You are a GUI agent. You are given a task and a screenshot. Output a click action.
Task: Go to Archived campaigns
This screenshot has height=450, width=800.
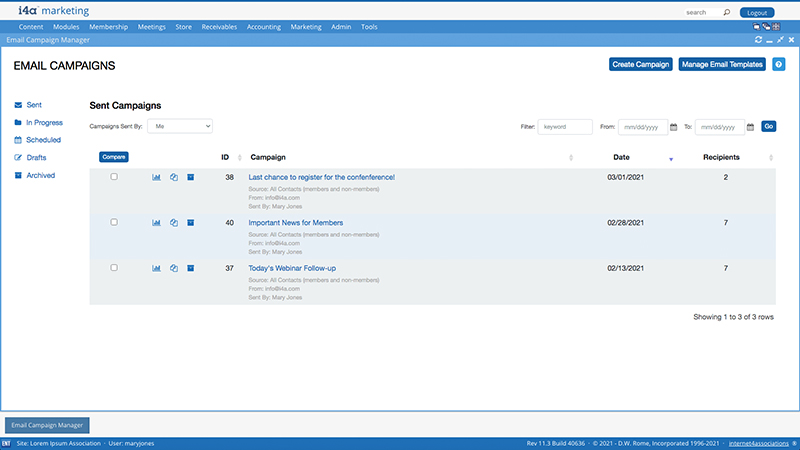[40, 175]
